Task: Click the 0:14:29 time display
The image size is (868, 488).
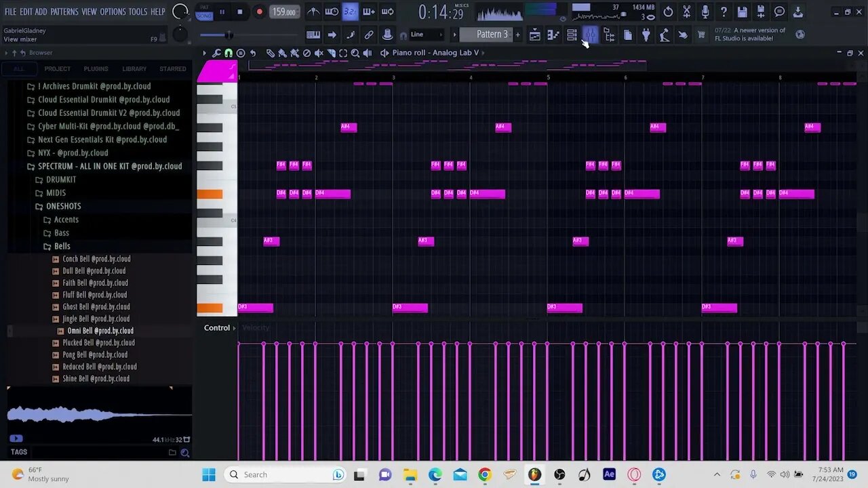Action: click(x=440, y=12)
